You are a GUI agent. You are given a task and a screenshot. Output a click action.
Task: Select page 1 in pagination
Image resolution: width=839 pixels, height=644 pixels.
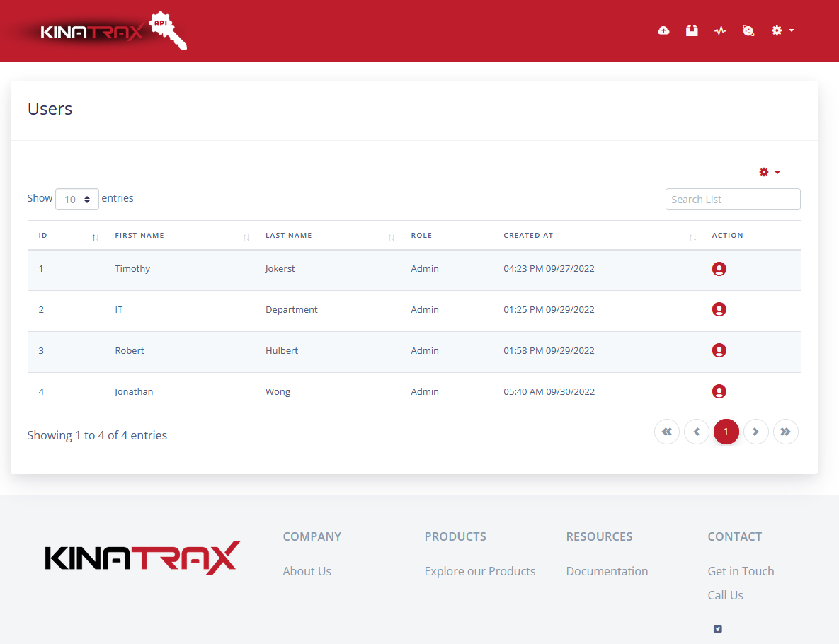[x=726, y=432]
